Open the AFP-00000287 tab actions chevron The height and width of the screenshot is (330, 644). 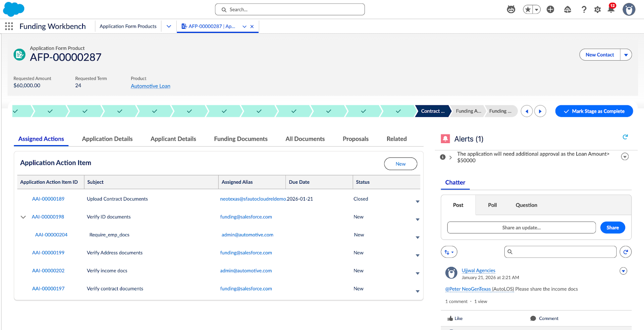tap(244, 27)
